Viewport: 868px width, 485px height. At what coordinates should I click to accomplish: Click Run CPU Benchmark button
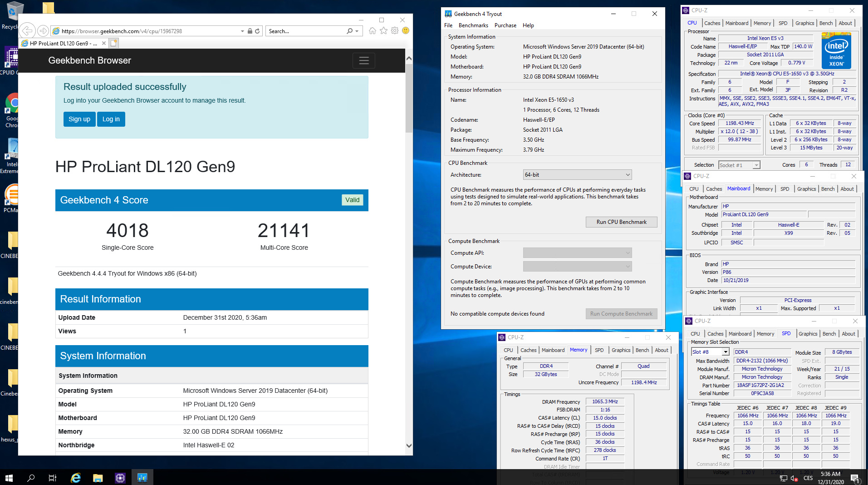[621, 222]
